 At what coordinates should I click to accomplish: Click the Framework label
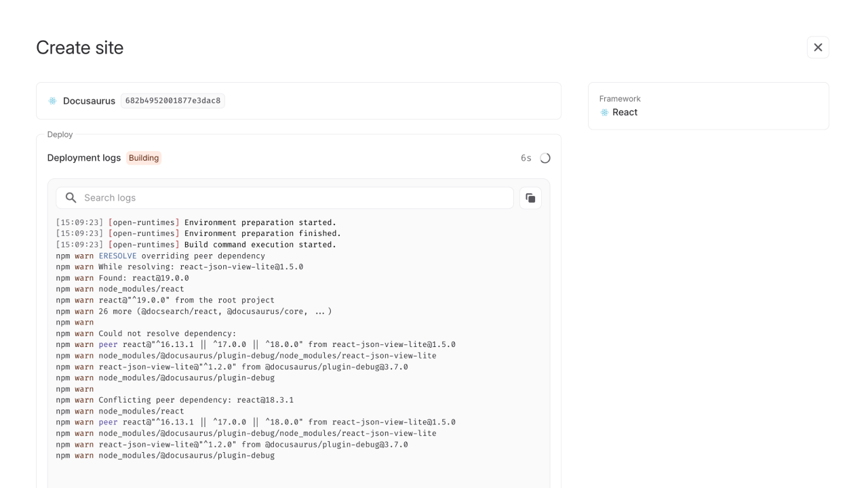tap(620, 99)
